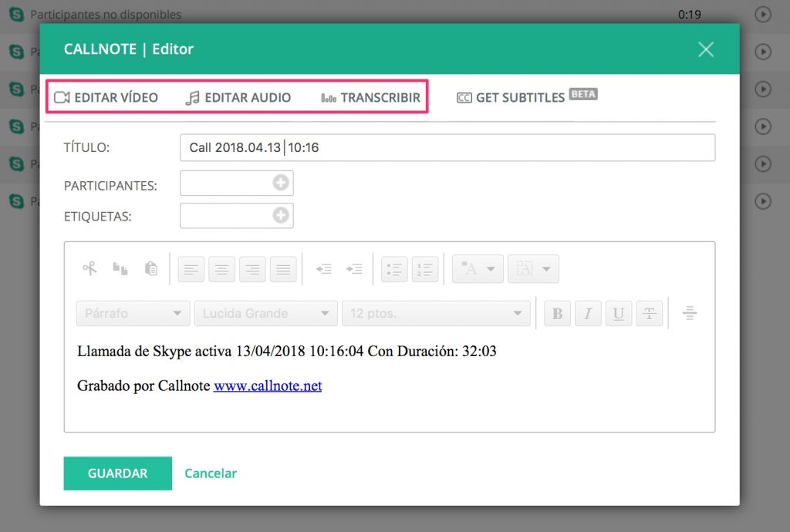This screenshot has width=790, height=532.
Task: Open the Get Subtitles beta tab
Action: click(x=526, y=96)
